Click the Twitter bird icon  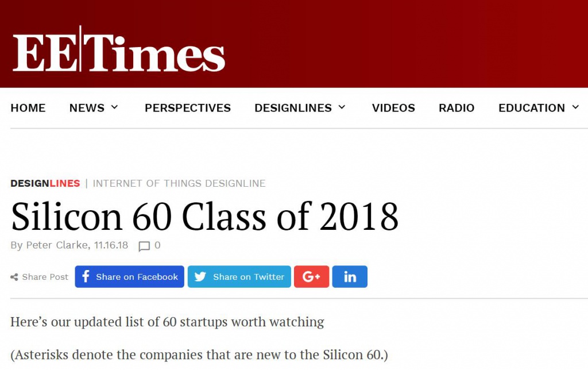pyautogui.click(x=200, y=277)
